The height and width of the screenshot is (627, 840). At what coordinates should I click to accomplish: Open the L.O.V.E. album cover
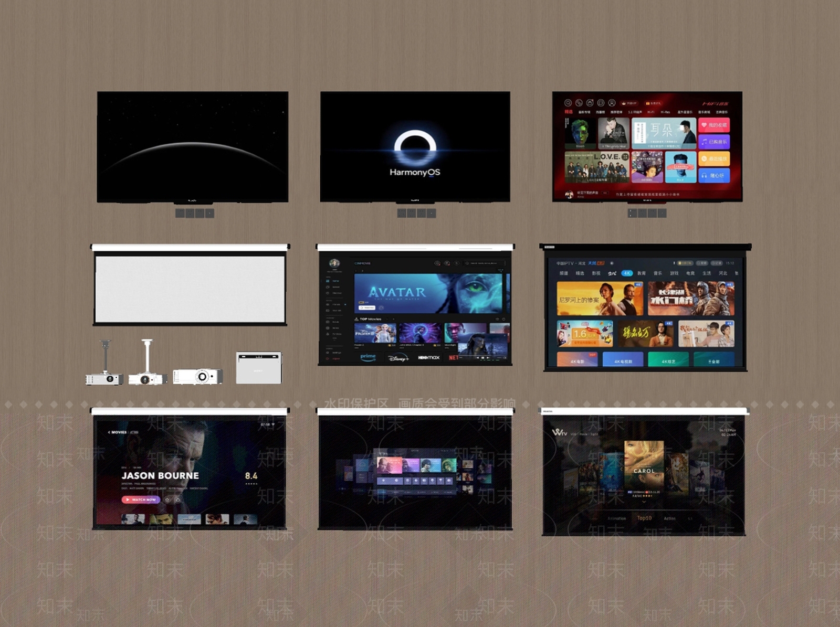coord(597,167)
